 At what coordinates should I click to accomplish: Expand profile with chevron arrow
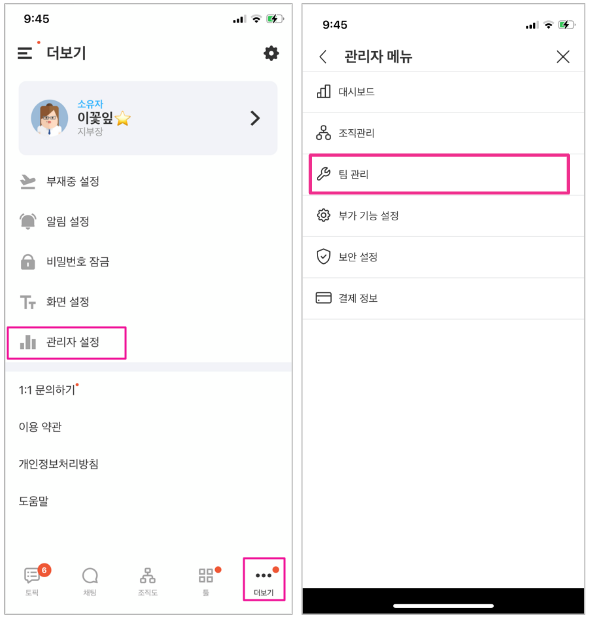255,118
